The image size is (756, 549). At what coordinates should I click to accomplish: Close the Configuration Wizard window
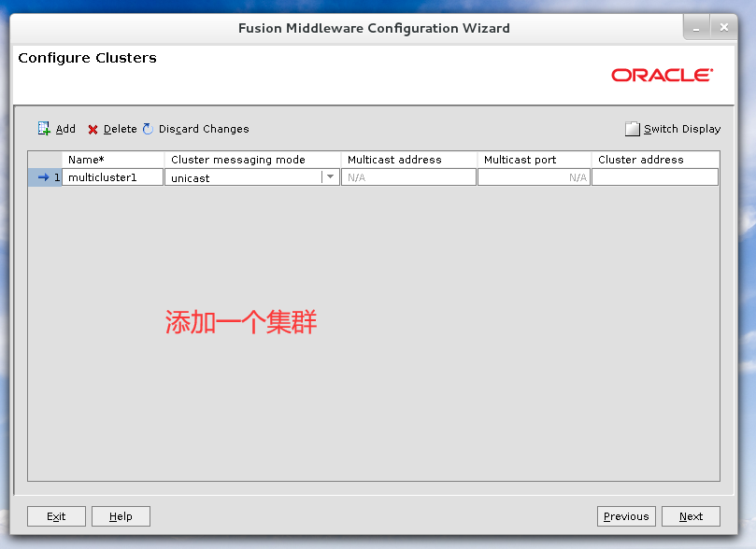(723, 28)
